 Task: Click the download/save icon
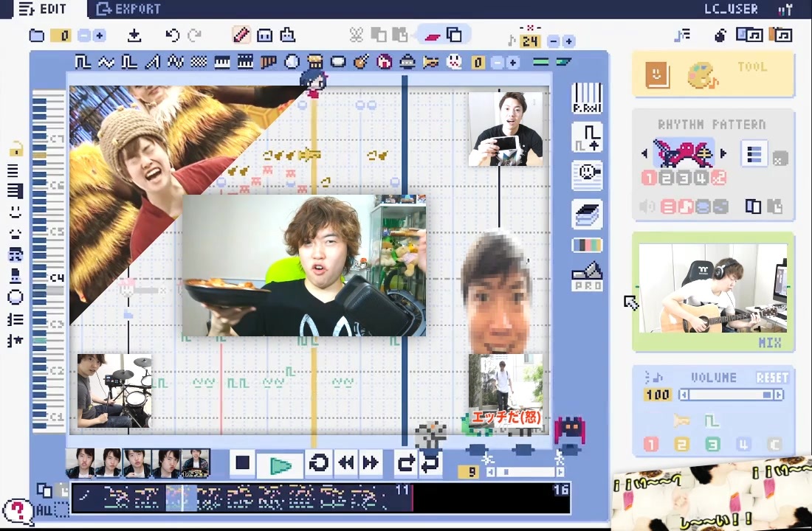(x=134, y=35)
